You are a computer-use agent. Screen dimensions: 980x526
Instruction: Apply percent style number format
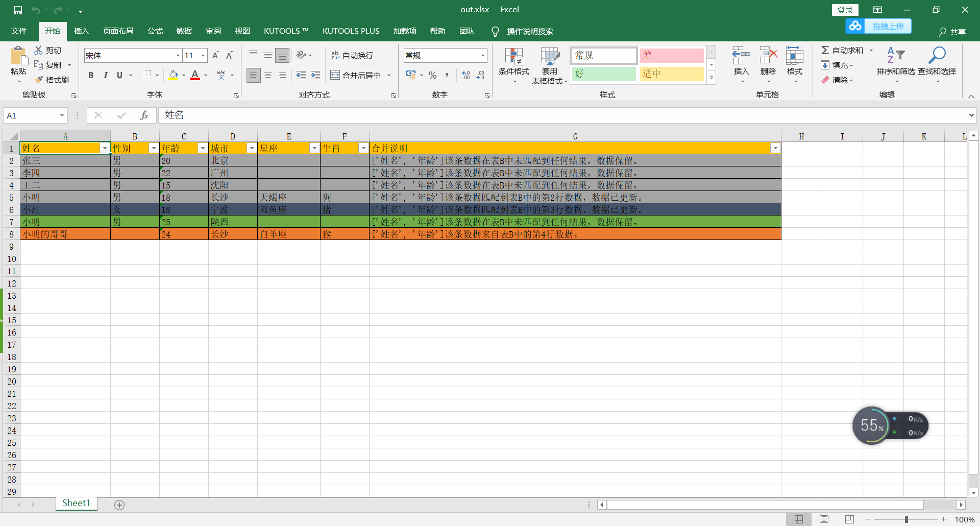[x=433, y=75]
